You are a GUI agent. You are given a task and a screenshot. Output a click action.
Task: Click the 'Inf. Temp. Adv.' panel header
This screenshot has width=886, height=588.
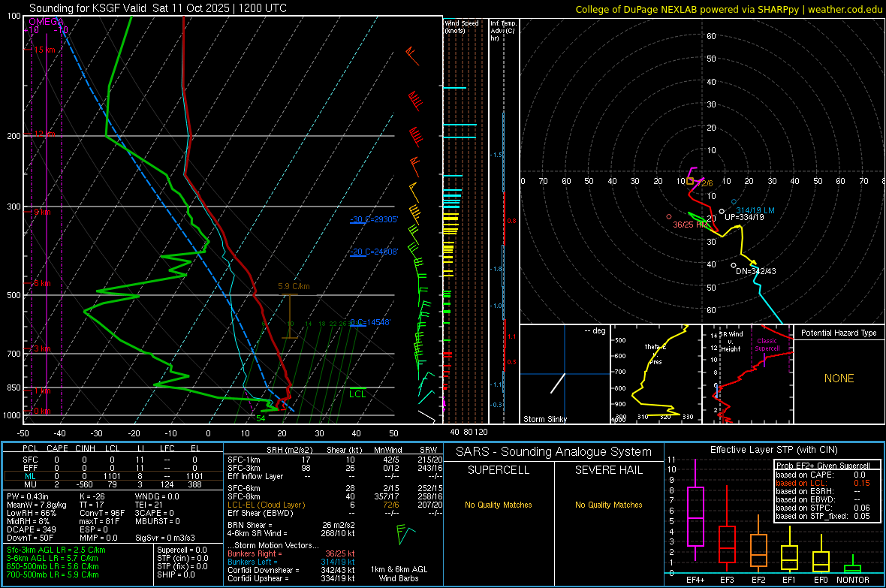click(x=503, y=31)
